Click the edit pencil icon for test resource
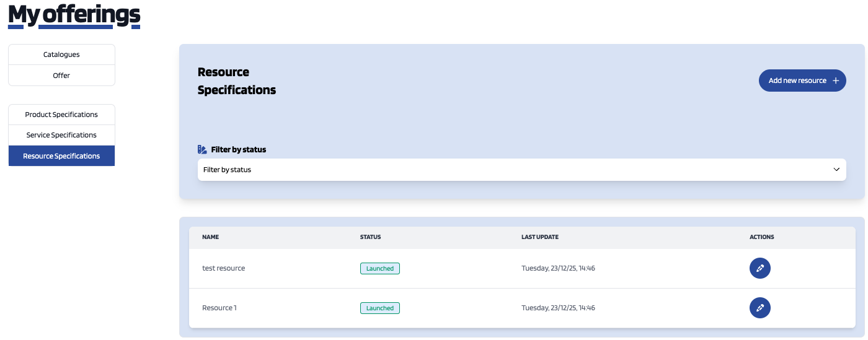The image size is (868, 340). tap(759, 268)
